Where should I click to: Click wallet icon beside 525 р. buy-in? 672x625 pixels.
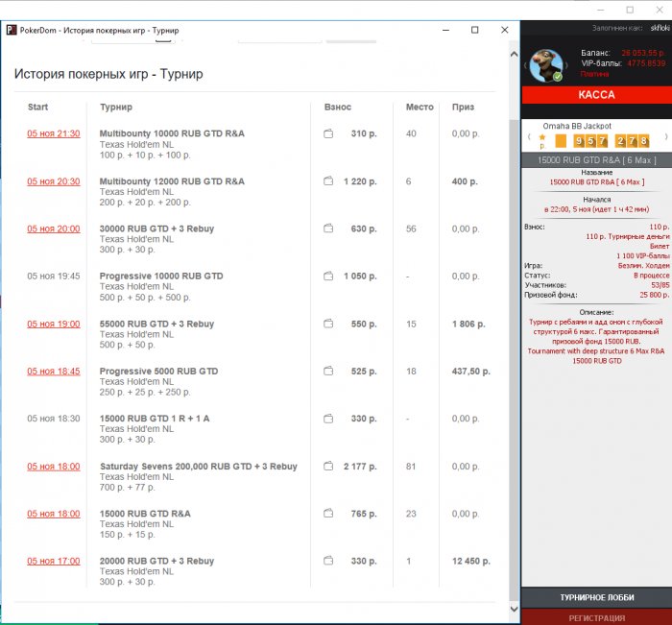[328, 371]
